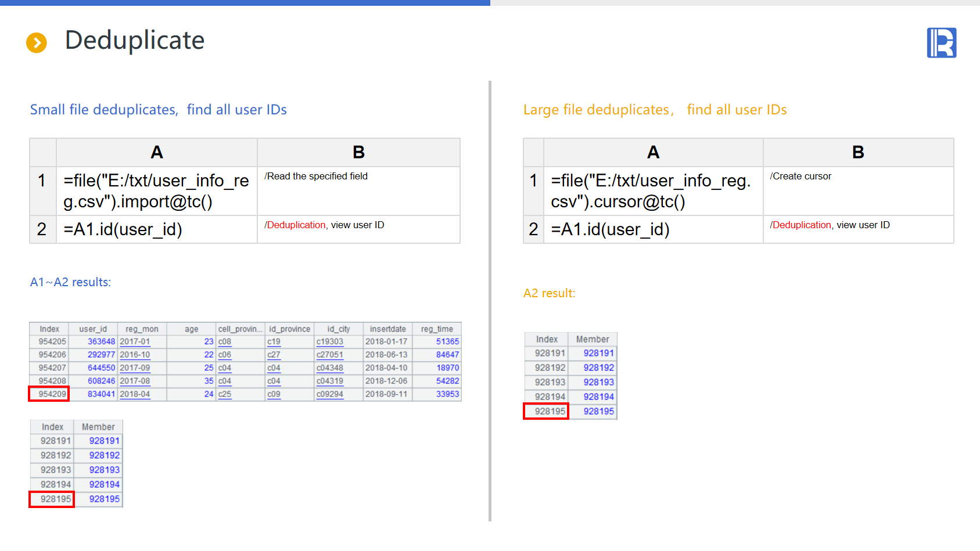Click the 'A1~A2 results:' label
The image size is (980, 551).
(x=70, y=282)
